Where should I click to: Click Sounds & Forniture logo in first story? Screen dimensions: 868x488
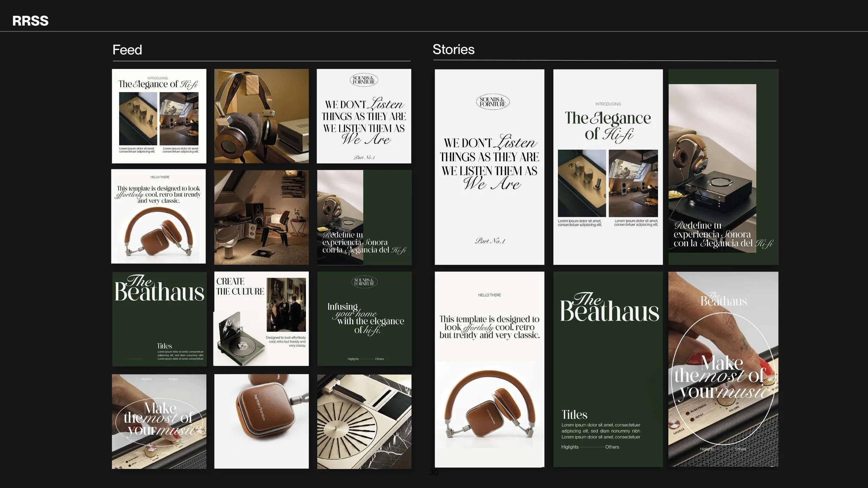coord(492,102)
